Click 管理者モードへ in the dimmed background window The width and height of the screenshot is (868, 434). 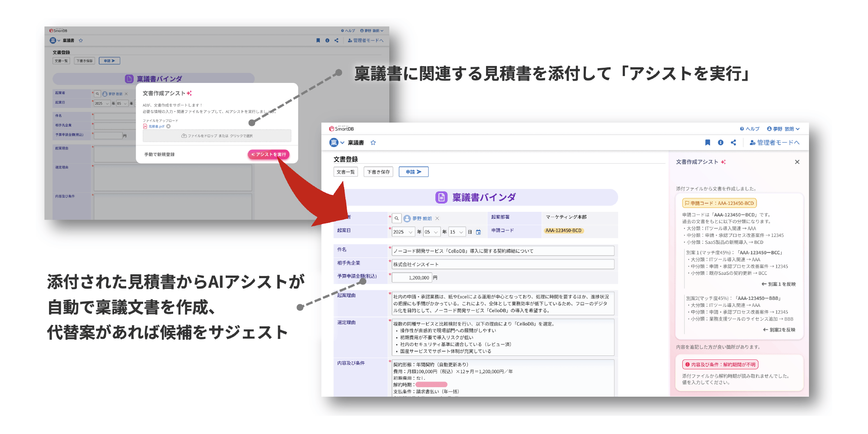coord(365,40)
